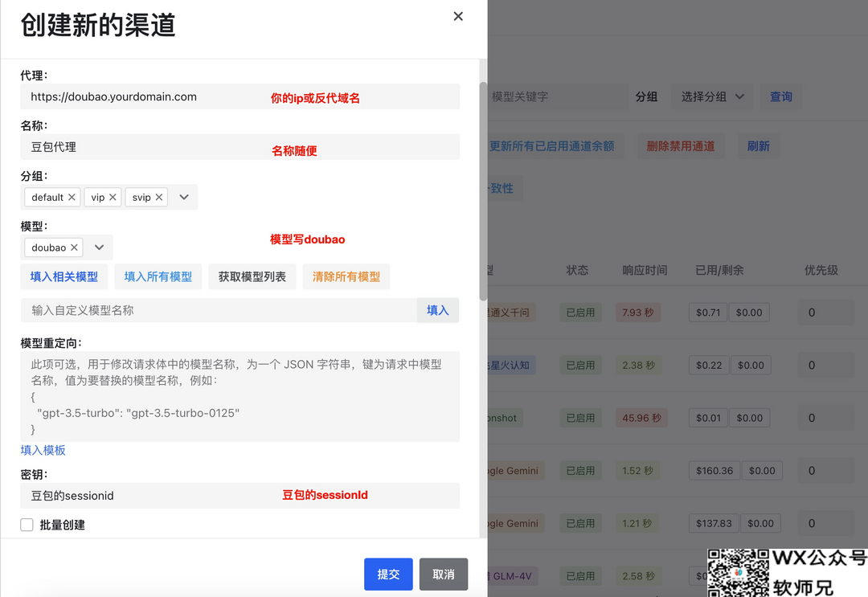Submit the form with 提交 button
Image resolution: width=868 pixels, height=597 pixels.
tap(388, 575)
